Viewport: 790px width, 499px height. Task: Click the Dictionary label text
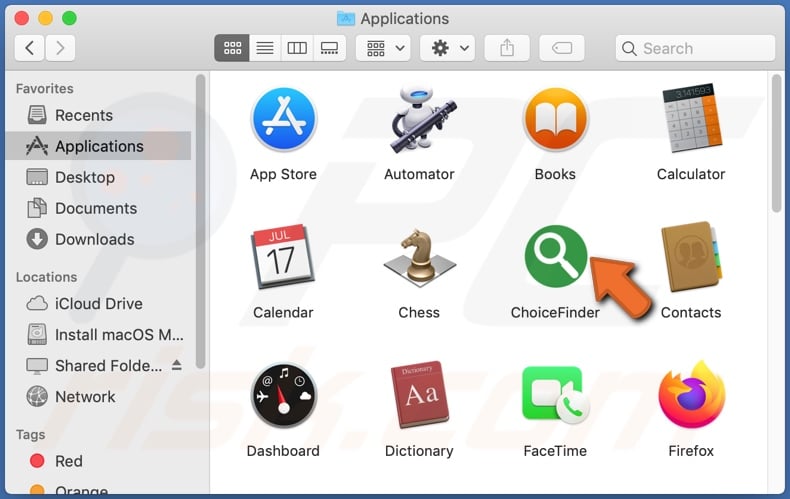(x=419, y=451)
